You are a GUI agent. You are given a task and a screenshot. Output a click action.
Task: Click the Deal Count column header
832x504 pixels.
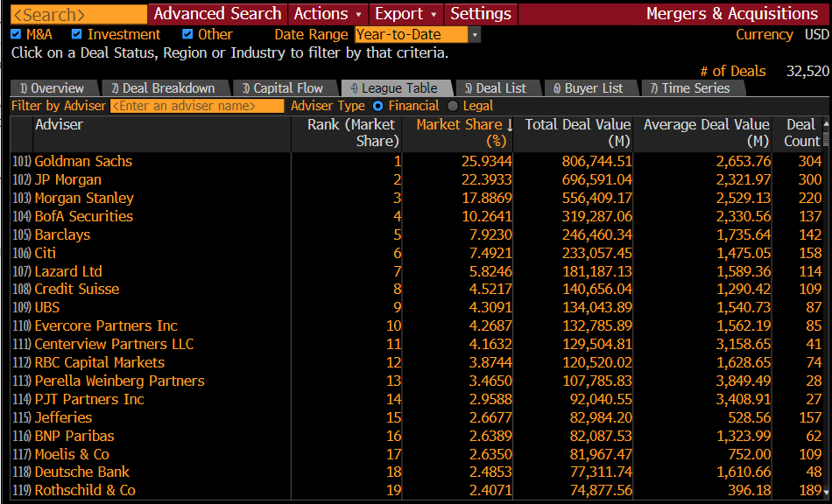(x=798, y=133)
